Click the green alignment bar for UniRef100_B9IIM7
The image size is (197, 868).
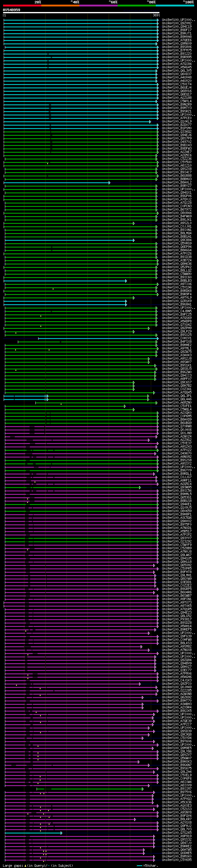coord(90,789)
